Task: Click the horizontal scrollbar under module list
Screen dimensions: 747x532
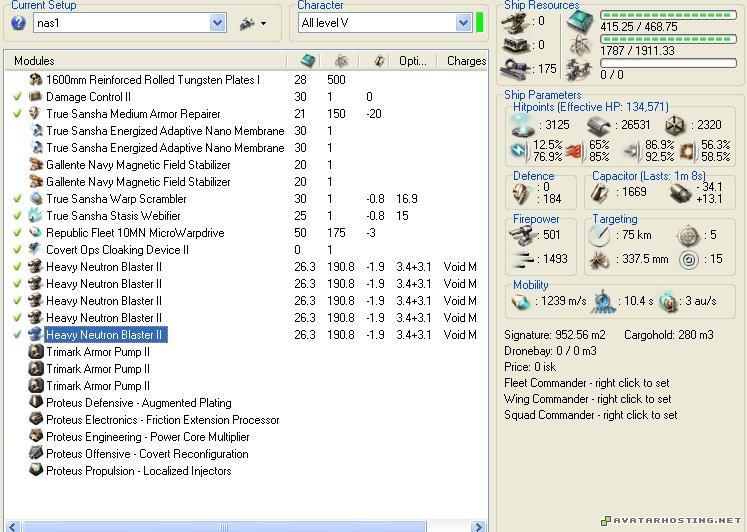Action: (x=224, y=526)
